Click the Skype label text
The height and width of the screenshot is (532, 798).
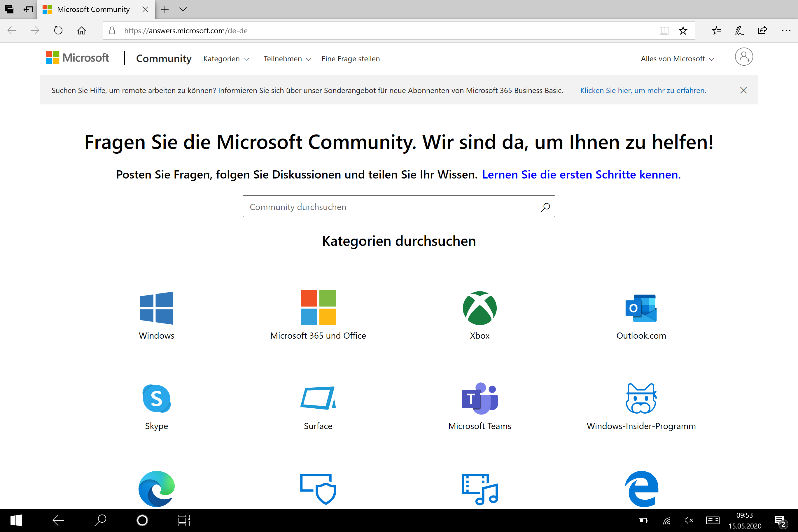click(156, 426)
